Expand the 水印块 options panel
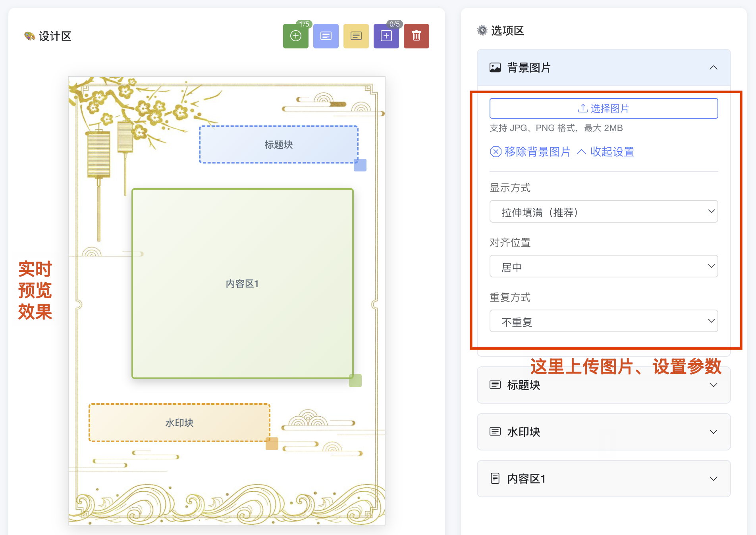756x535 pixels. point(713,432)
